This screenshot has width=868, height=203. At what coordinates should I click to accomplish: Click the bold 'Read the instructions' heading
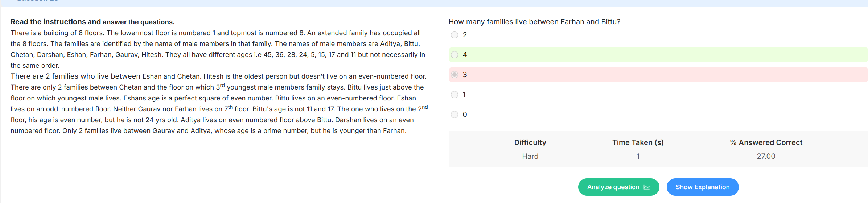point(92,22)
